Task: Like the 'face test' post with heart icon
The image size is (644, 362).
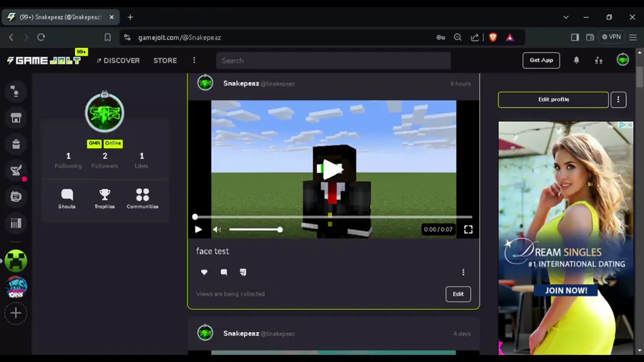Action: [x=204, y=272]
